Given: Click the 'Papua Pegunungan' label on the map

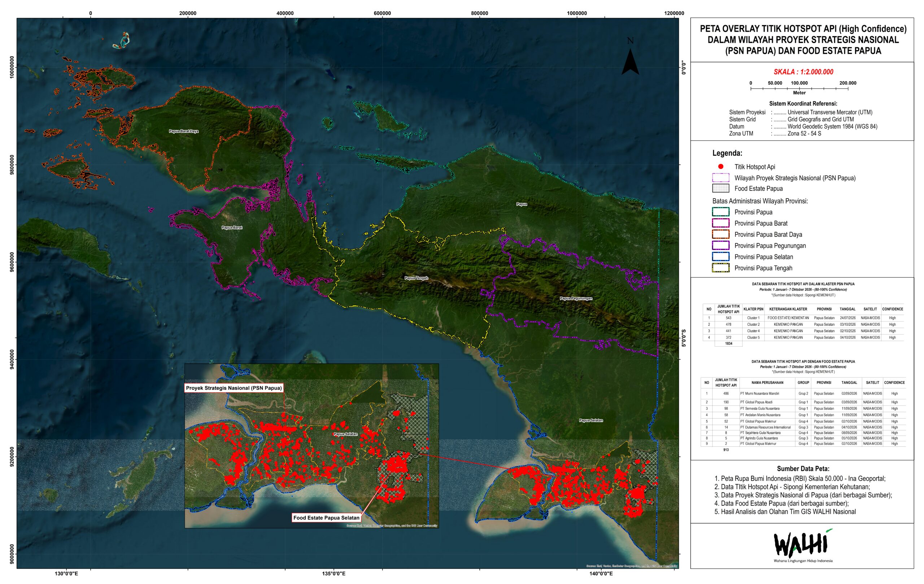Looking at the screenshot, I should click(x=576, y=298).
